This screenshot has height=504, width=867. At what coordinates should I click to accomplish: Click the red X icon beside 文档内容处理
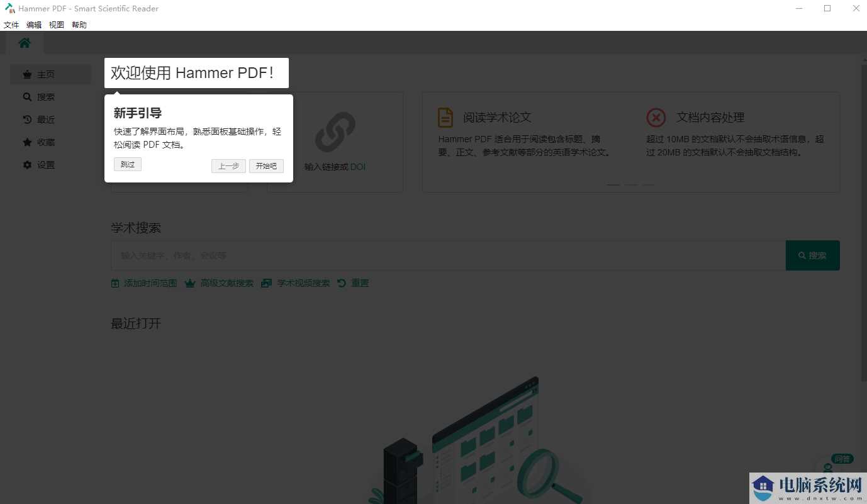click(x=656, y=118)
